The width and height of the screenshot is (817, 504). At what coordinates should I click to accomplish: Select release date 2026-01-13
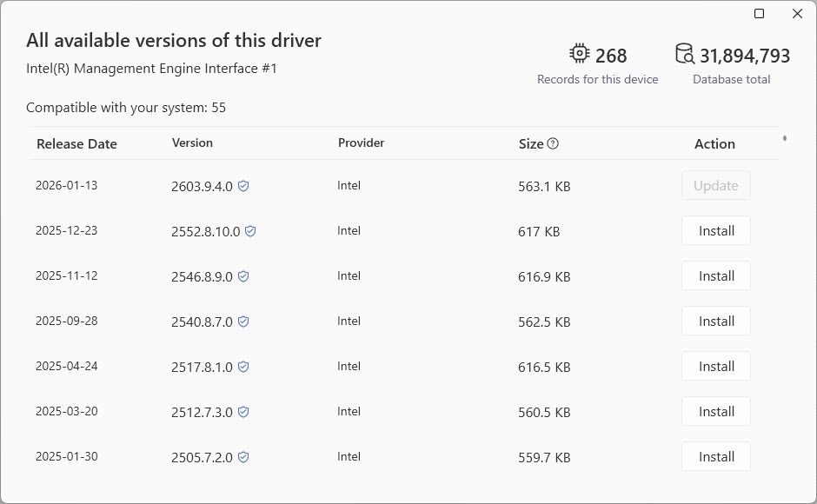coord(67,186)
